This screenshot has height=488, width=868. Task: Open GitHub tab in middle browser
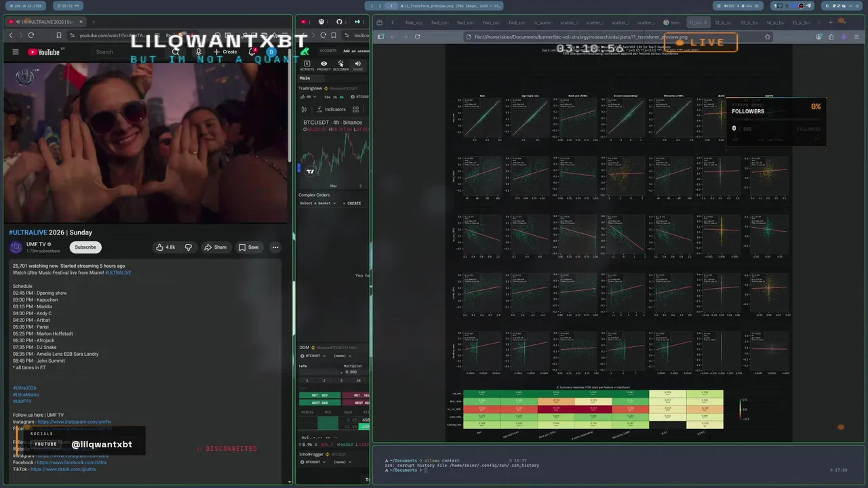tap(339, 22)
